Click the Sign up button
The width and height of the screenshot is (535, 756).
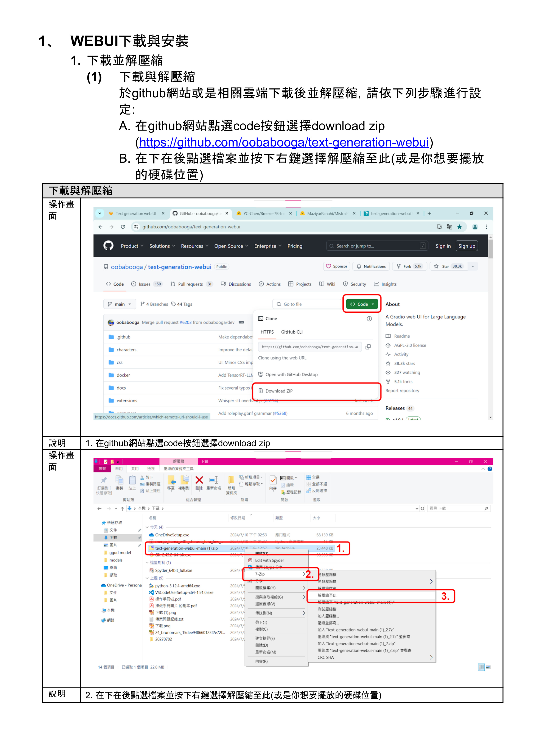(x=467, y=246)
